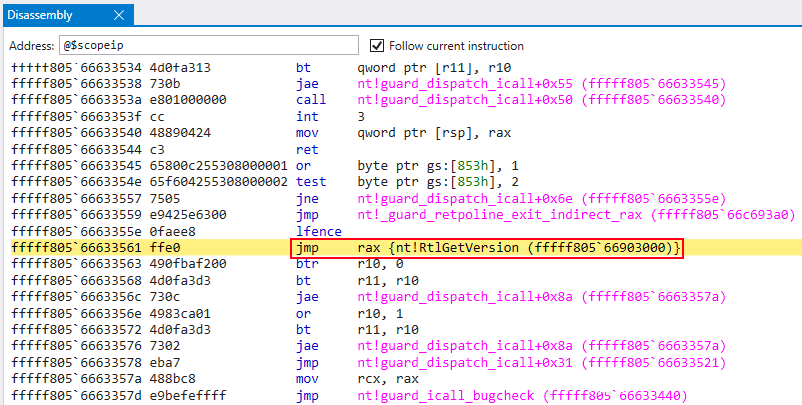Select the highlighted jmp rax instruction line

click(400, 248)
